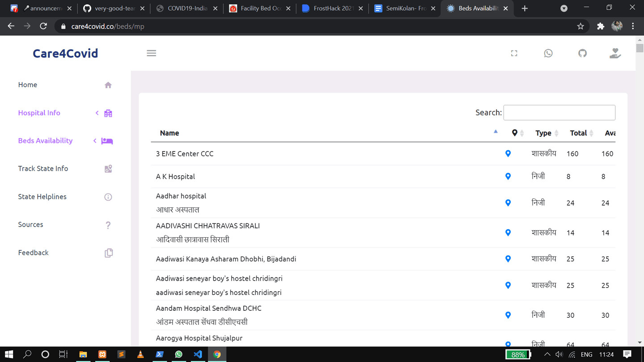Switch to the very-good-team GitHub tab
644x362 pixels.
pos(113,8)
